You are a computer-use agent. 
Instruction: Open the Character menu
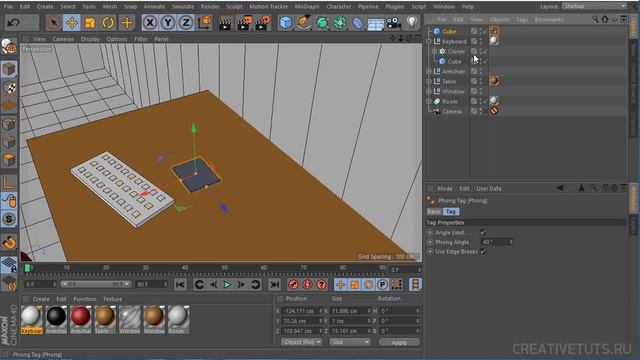(338, 7)
